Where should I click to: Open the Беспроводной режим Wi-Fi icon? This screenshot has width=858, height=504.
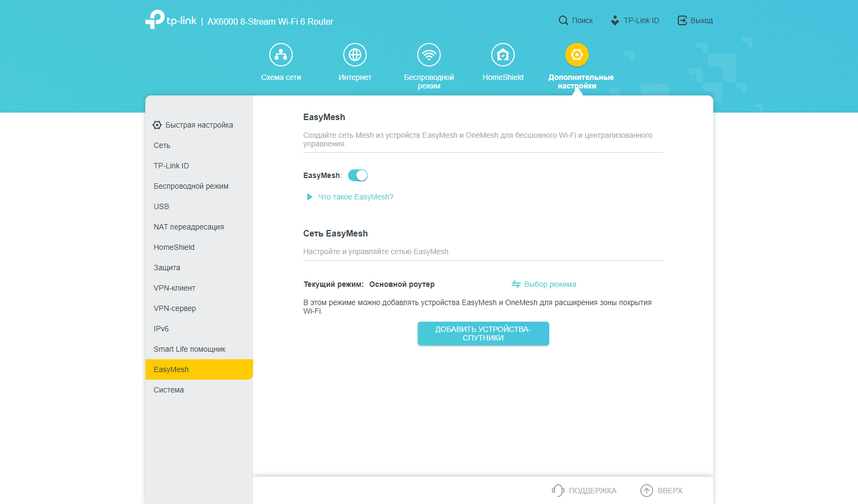tap(429, 55)
